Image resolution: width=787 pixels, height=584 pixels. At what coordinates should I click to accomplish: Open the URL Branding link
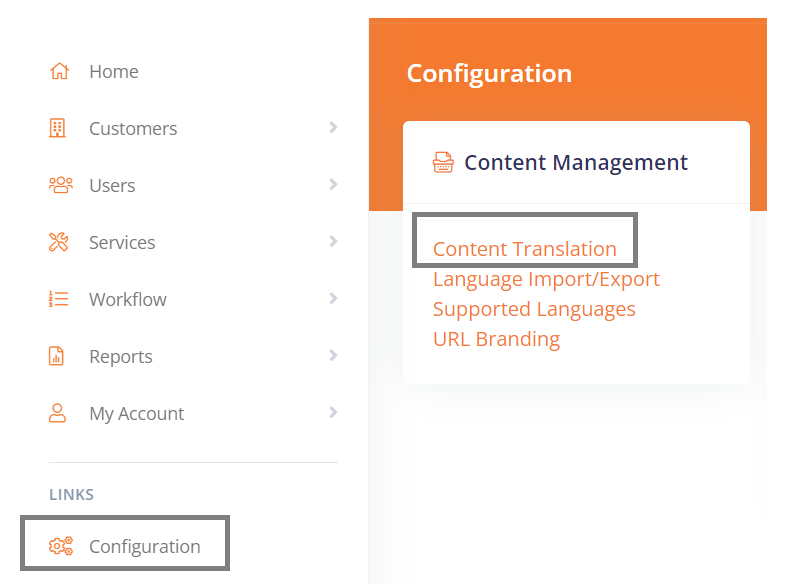pos(496,339)
